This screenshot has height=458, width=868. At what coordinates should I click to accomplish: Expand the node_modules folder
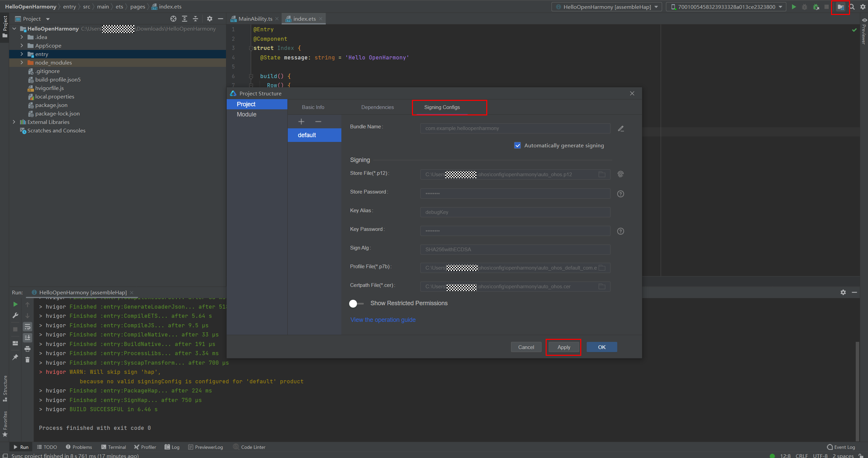point(22,63)
